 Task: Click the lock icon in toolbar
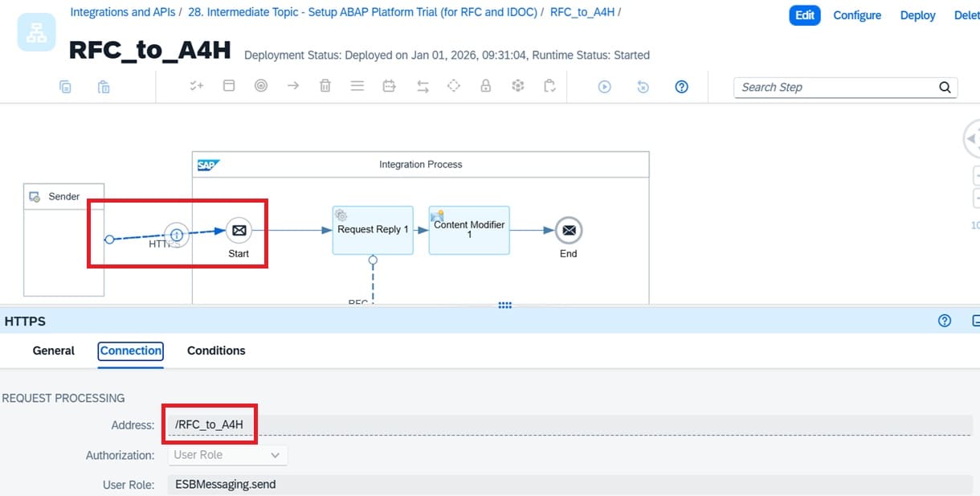[485, 86]
